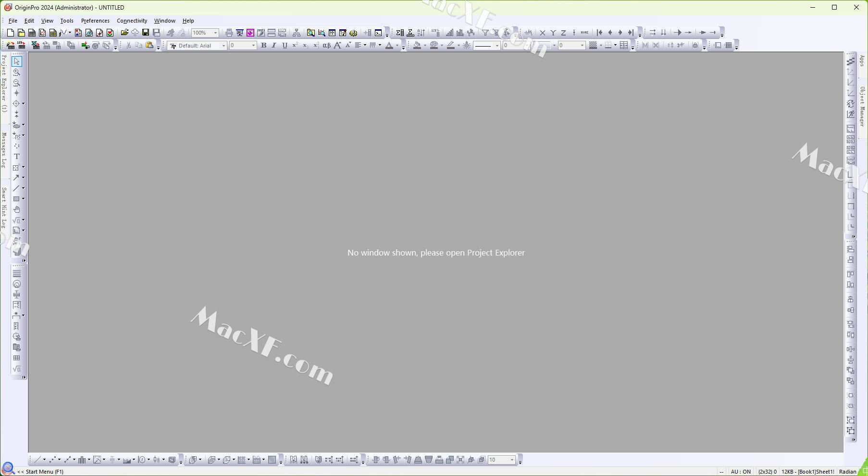Select the Rectangle drawing tool
Image resolution: width=868 pixels, height=476 pixels.
[16, 199]
